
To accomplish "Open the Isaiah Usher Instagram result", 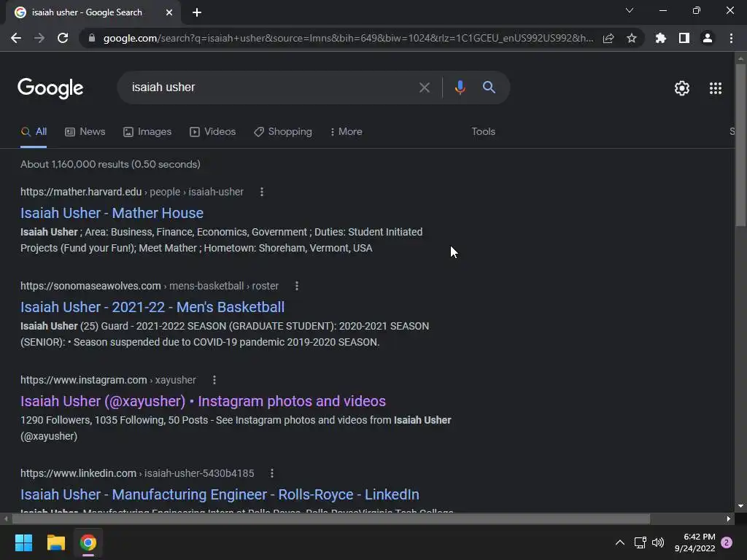I will (203, 401).
